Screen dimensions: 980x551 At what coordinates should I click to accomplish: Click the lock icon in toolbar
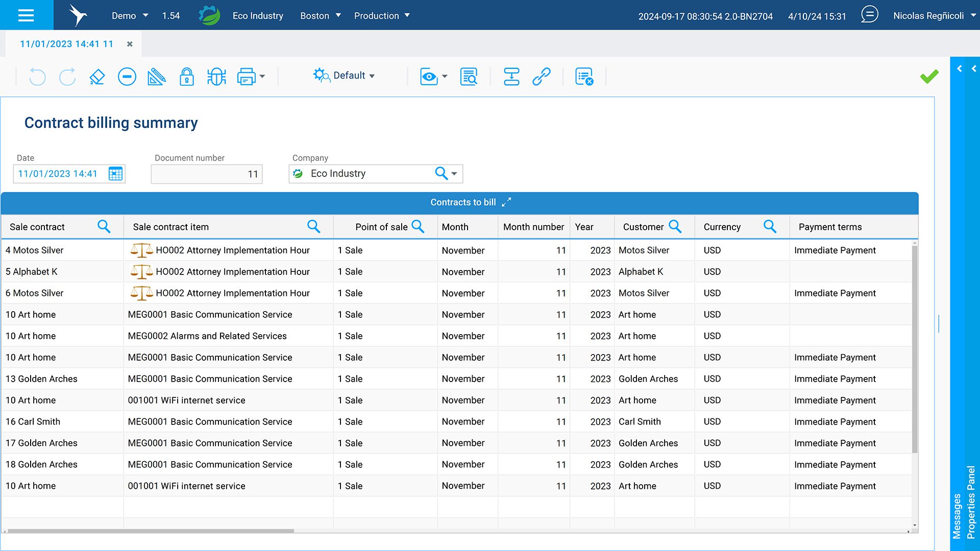186,77
